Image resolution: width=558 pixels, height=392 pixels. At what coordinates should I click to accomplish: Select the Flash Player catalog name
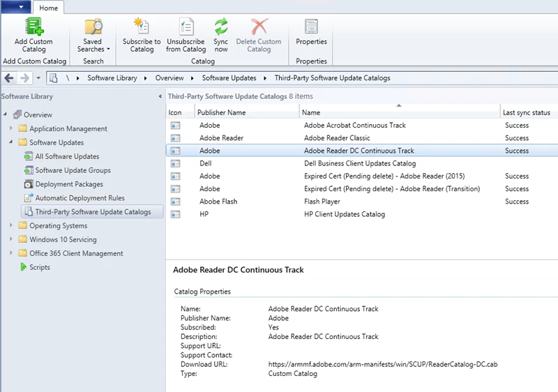(x=322, y=202)
